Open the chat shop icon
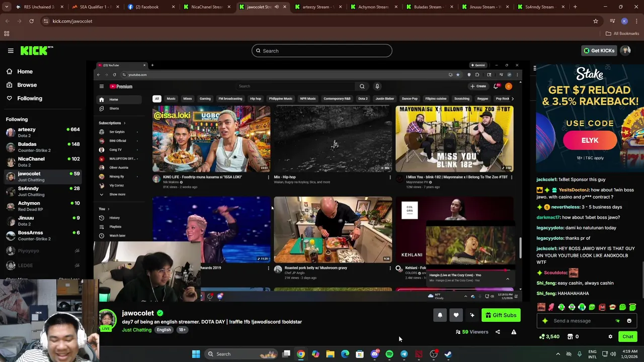This screenshot has width=644, height=362. [x=570, y=337]
